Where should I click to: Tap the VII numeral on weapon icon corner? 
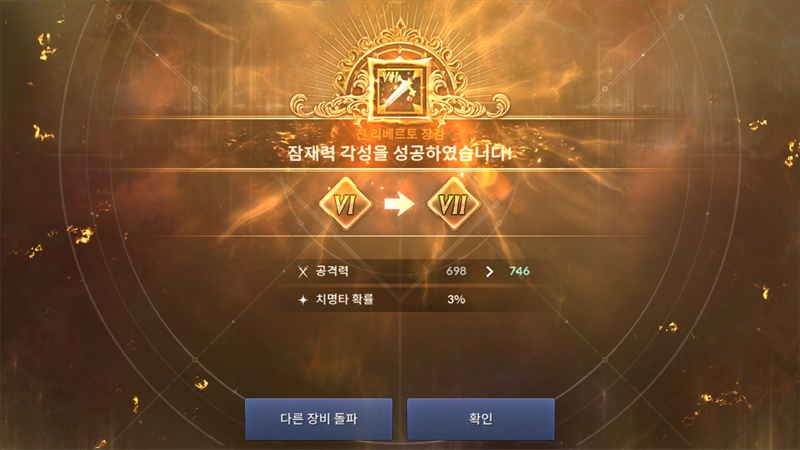tap(389, 78)
